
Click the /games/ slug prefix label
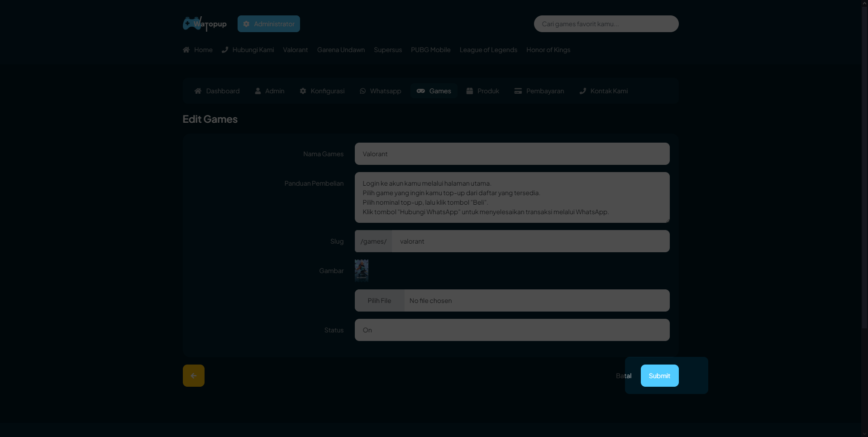pyautogui.click(x=373, y=241)
